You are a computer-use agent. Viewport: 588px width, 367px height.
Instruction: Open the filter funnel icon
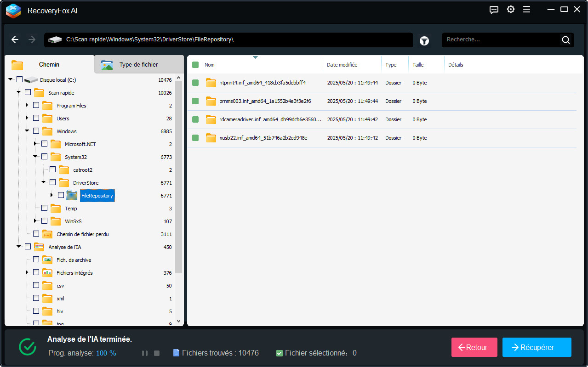pos(424,41)
